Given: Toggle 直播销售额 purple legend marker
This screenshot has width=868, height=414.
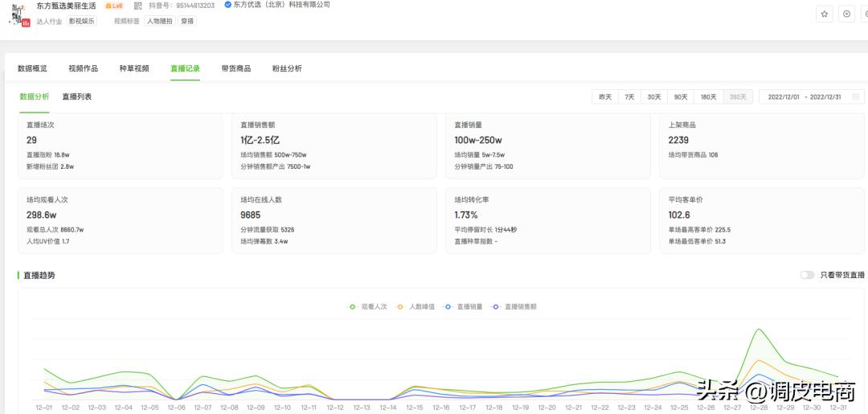Looking at the screenshot, I should tap(497, 306).
